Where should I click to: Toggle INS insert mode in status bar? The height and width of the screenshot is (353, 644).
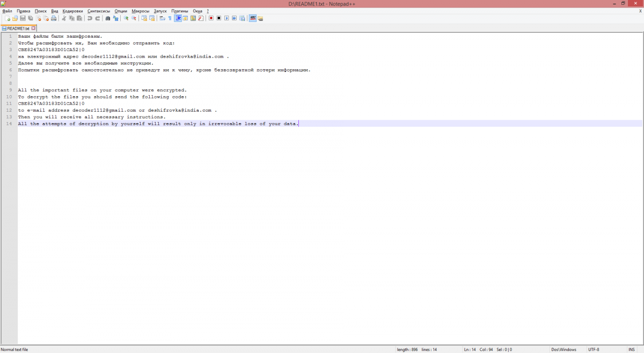click(x=631, y=349)
